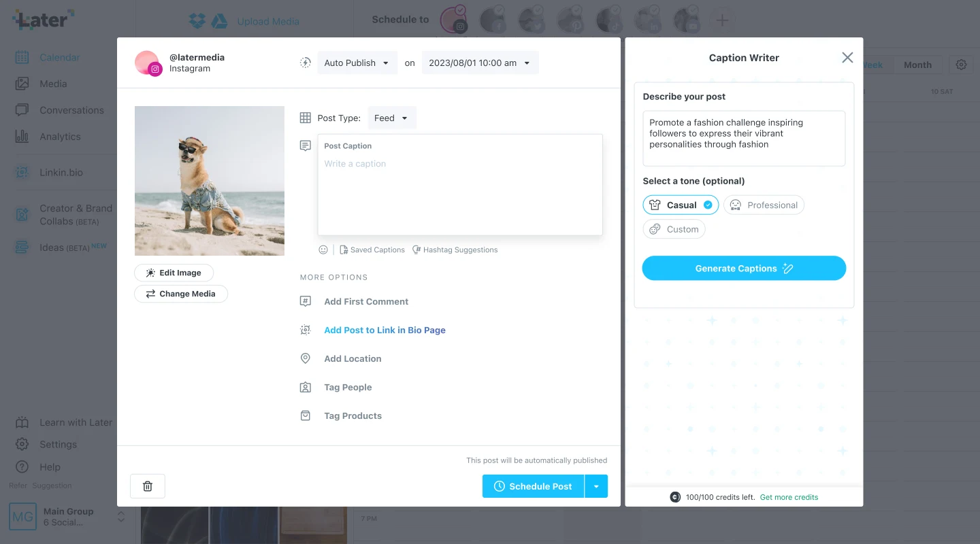Select the Custom tone option
Screen dimensions: 980x544
tap(674, 229)
